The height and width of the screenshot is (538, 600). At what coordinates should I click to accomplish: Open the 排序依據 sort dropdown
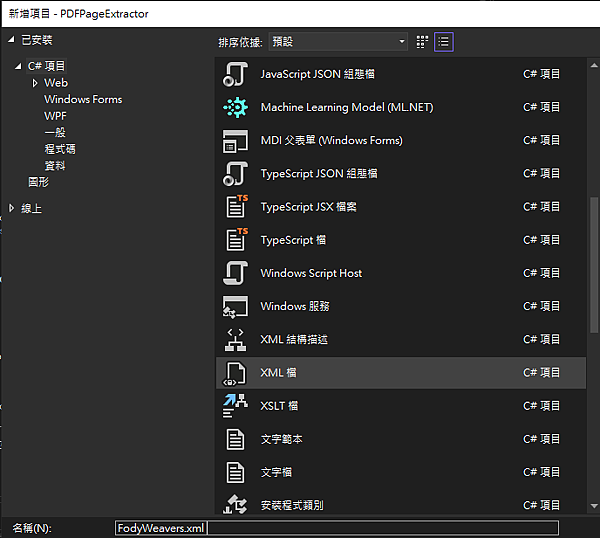(x=338, y=42)
